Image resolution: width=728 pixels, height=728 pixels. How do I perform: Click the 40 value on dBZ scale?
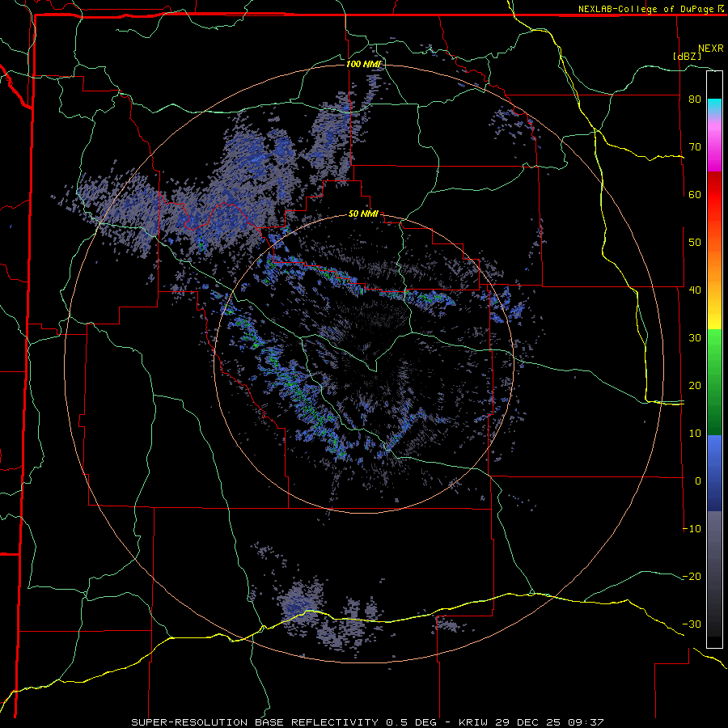click(x=695, y=290)
